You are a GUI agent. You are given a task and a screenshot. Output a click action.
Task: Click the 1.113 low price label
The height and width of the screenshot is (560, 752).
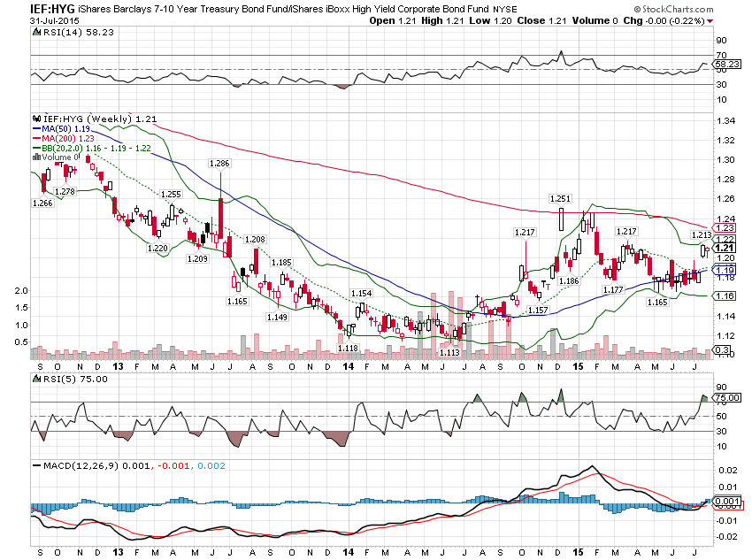(449, 352)
